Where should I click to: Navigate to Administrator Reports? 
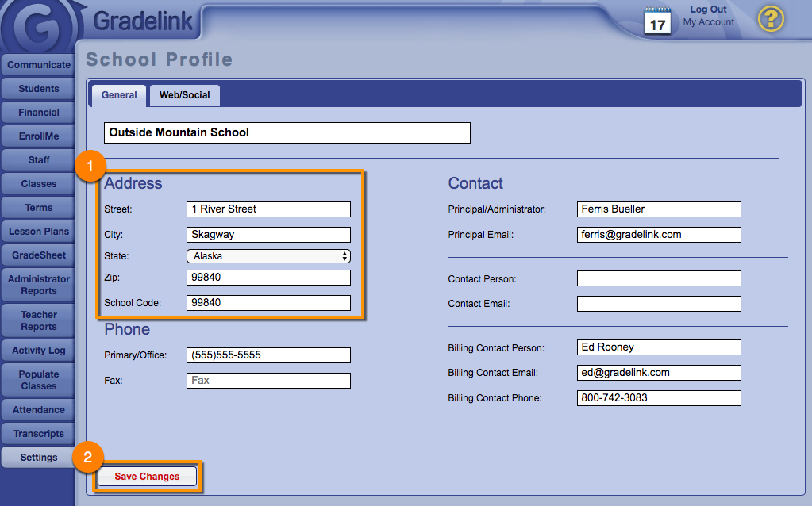tap(39, 285)
